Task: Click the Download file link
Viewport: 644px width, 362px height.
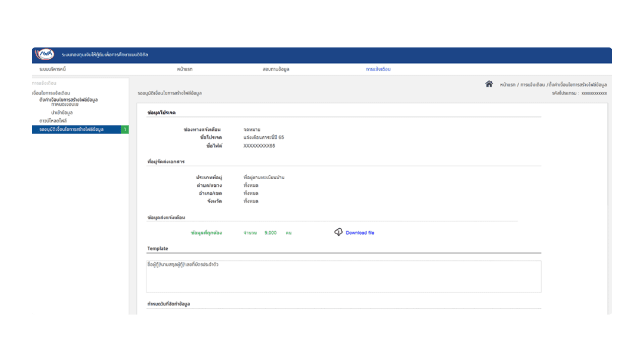Action: (x=360, y=233)
